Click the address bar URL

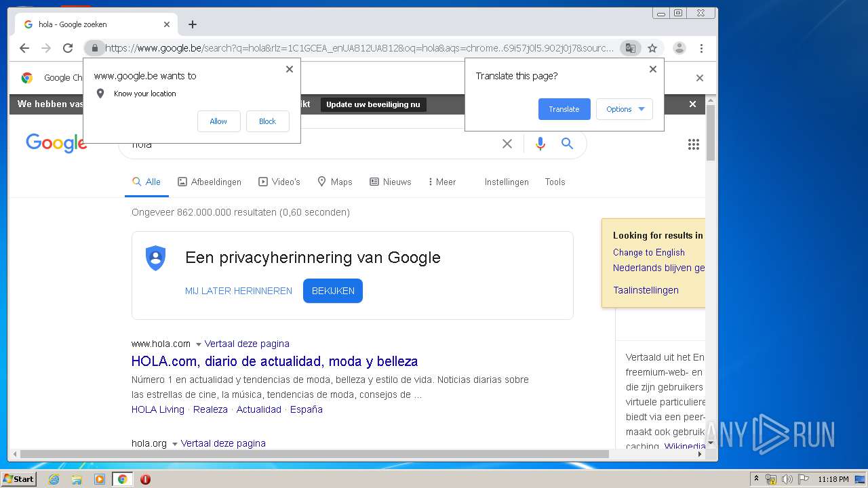[x=359, y=48]
